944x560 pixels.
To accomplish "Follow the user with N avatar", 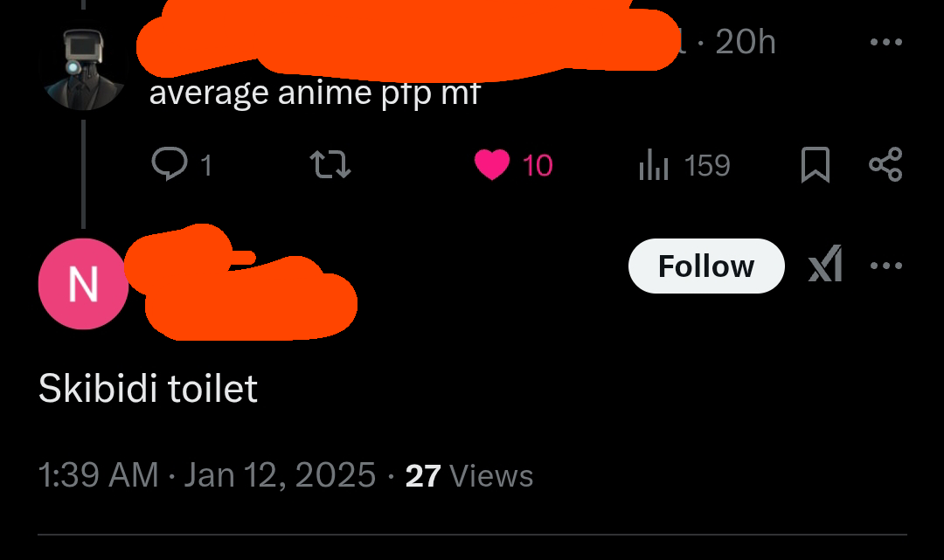I will click(x=706, y=266).
